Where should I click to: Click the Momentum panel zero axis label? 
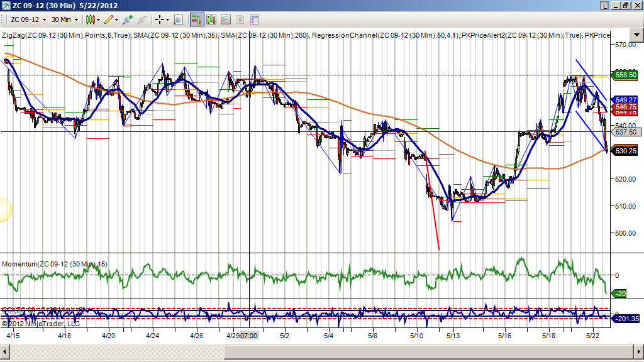coord(617,275)
